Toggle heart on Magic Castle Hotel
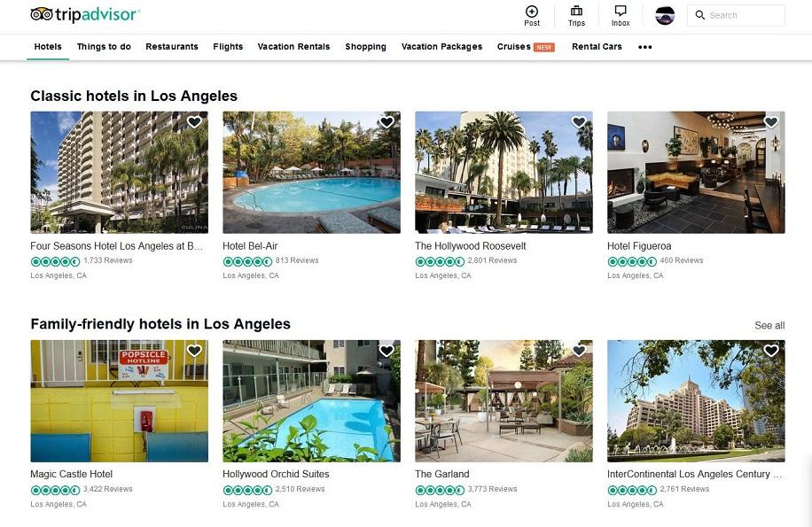Image resolution: width=812 pixels, height=527 pixels. click(x=194, y=351)
